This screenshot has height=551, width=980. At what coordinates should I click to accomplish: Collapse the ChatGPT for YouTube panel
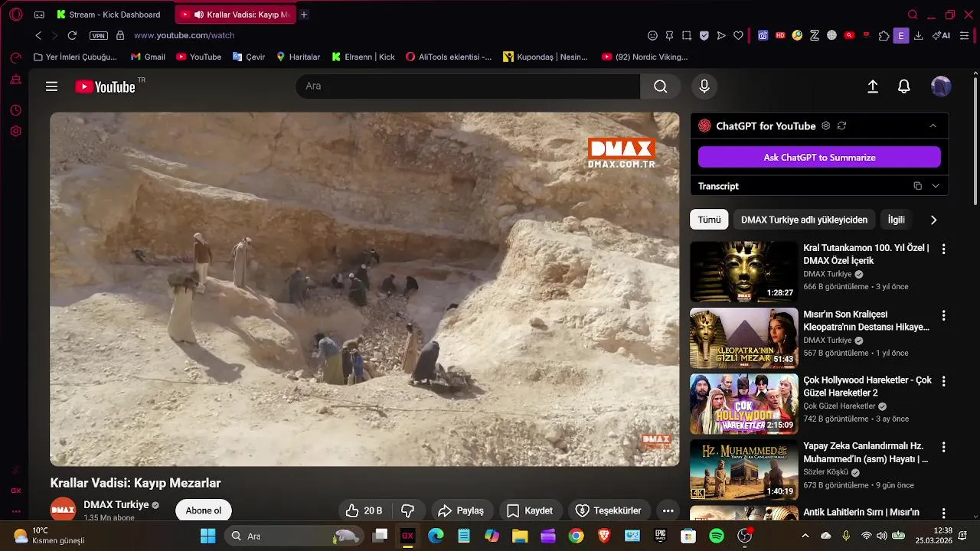tap(933, 126)
